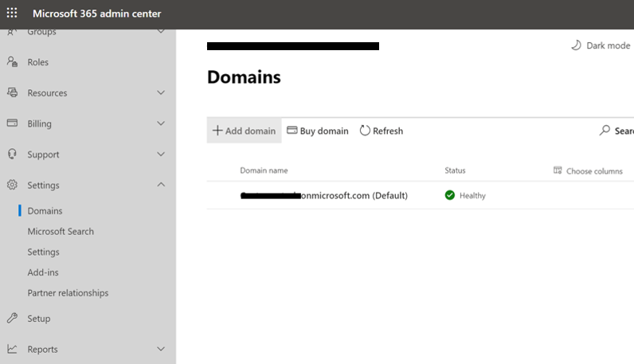Collapse the Settings section chevron
Viewport: 634px width, 364px height.
pyautogui.click(x=161, y=185)
